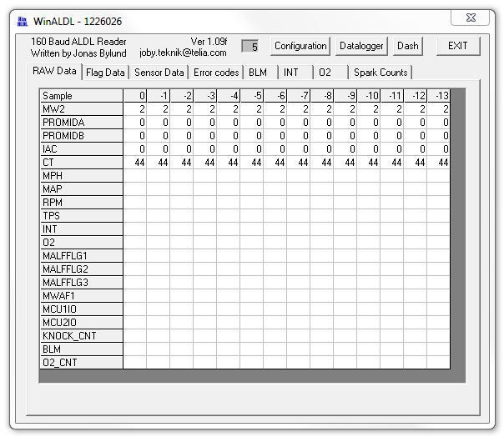
Task: Open the Error codes tab
Action: pos(216,73)
